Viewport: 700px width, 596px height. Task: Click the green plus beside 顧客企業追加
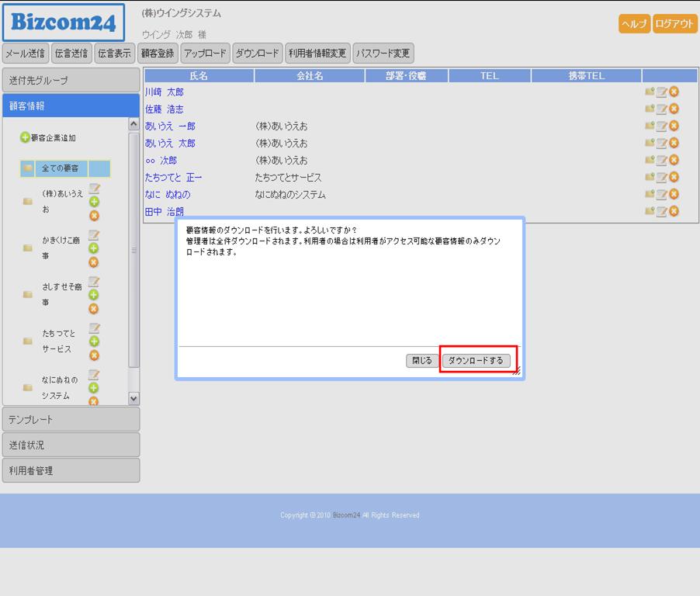[25, 138]
